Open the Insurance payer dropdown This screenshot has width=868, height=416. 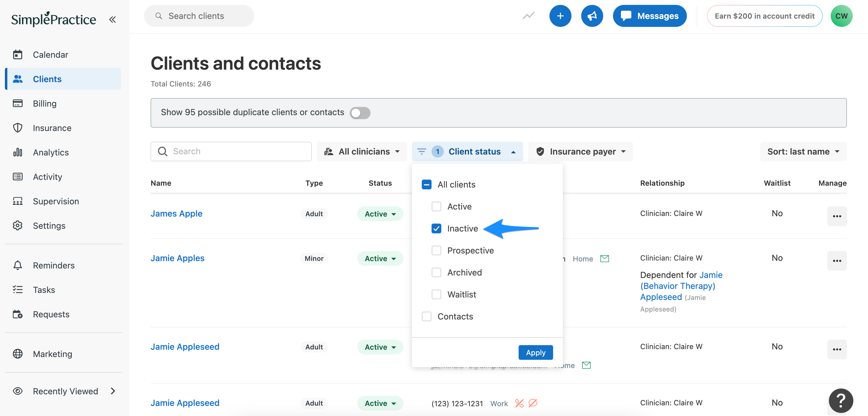tap(580, 151)
